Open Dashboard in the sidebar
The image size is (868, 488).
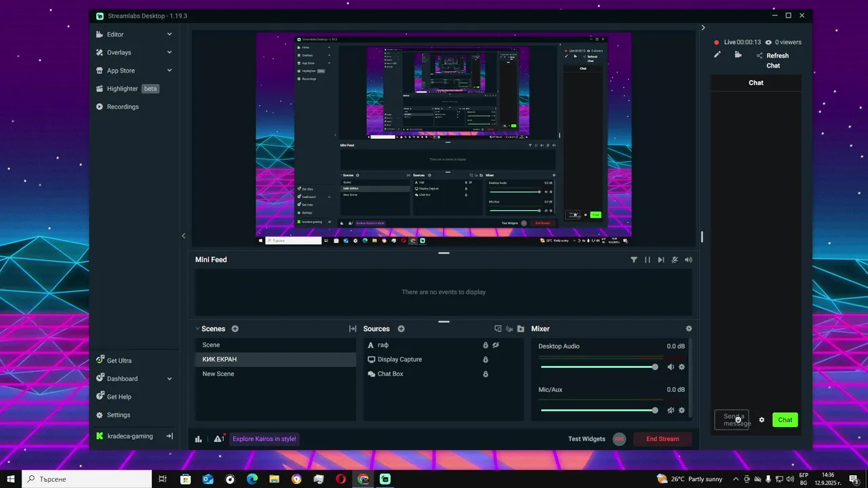click(x=122, y=379)
